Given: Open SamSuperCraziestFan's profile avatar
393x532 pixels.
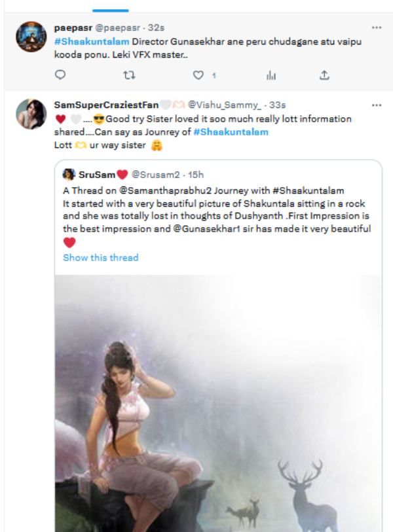Looking at the screenshot, I should [29, 114].
